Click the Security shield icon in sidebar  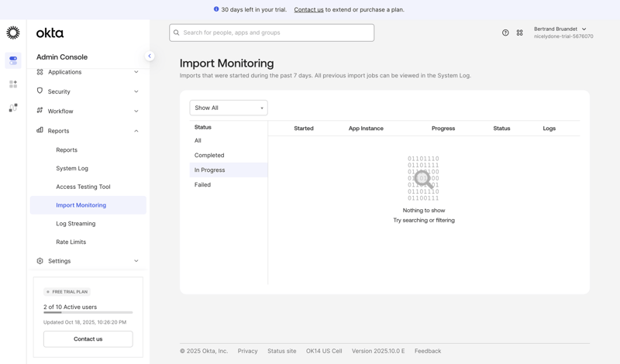pyautogui.click(x=40, y=91)
